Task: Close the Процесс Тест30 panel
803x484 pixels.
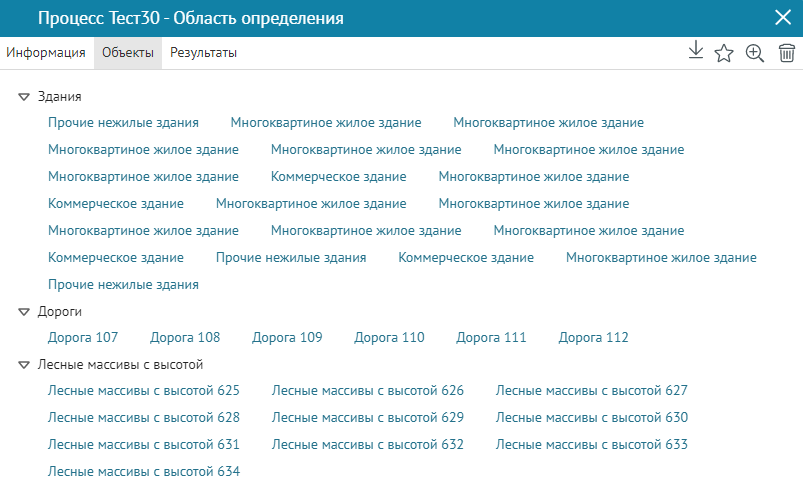Action: point(783,17)
